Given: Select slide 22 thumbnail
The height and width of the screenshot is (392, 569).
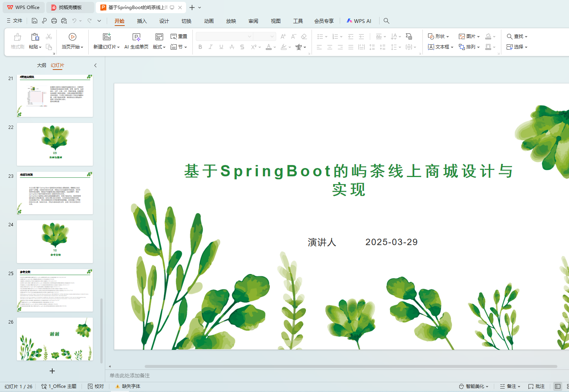Looking at the screenshot, I should 55,144.
